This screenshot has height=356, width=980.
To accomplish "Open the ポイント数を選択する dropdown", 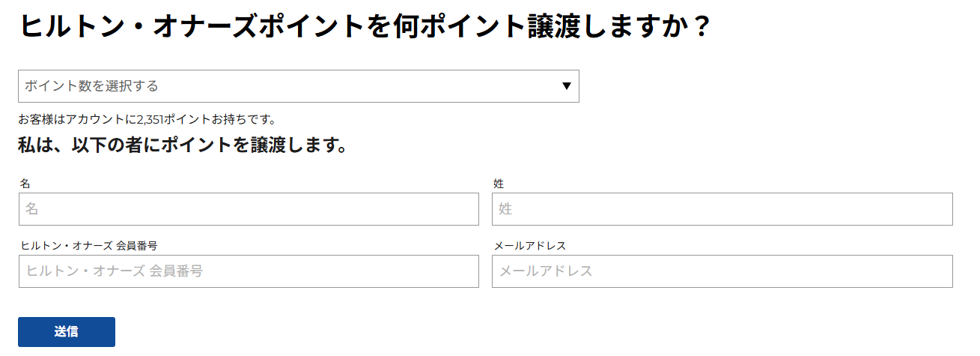I will tap(298, 86).
